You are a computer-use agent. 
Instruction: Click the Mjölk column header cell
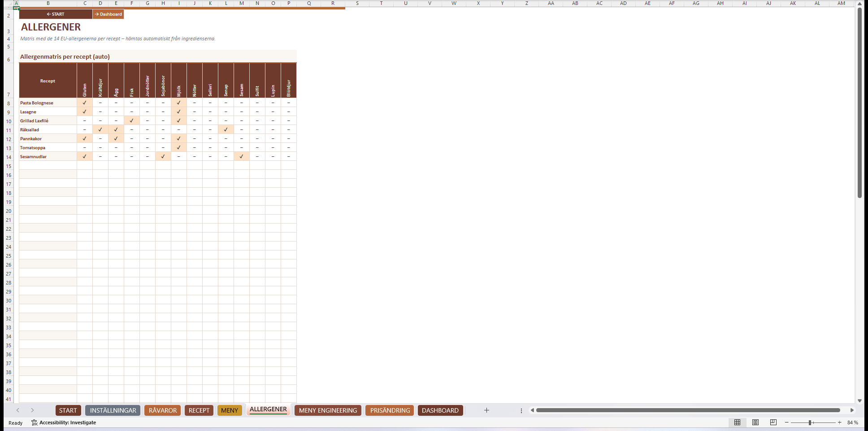(x=179, y=81)
